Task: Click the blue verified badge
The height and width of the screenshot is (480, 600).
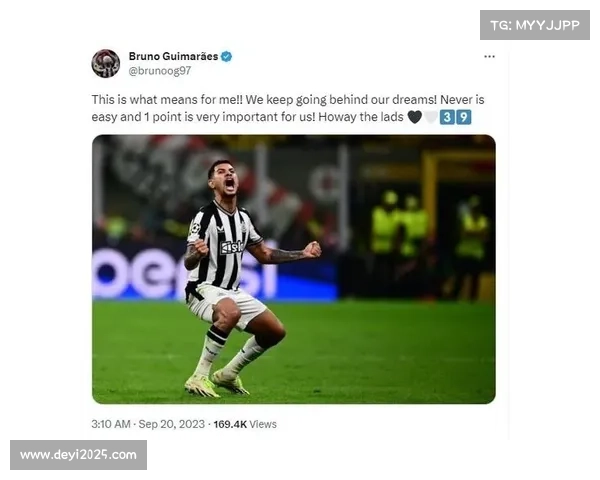Action: pos(227,56)
